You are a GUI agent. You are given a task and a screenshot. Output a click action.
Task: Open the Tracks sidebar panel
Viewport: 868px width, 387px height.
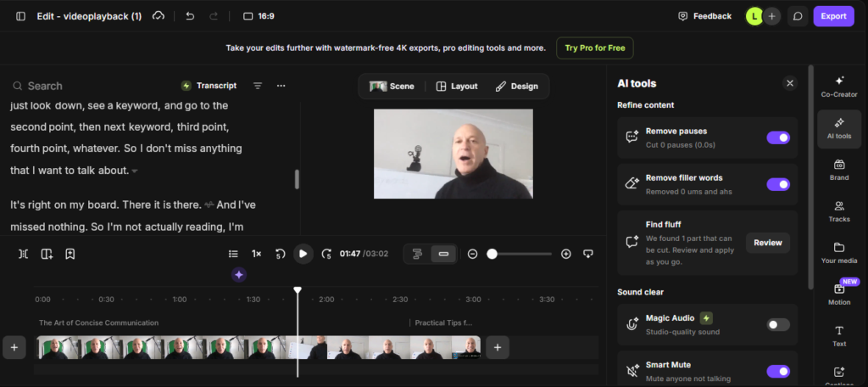[x=838, y=211]
